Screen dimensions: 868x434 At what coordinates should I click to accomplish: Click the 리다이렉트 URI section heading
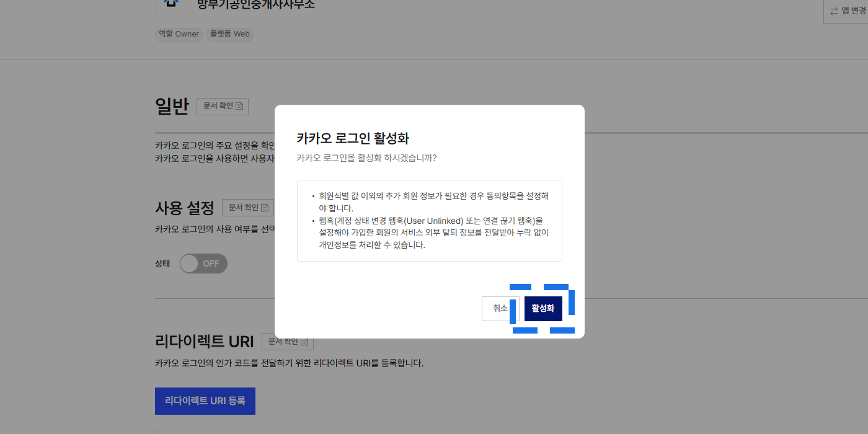pyautogui.click(x=205, y=342)
